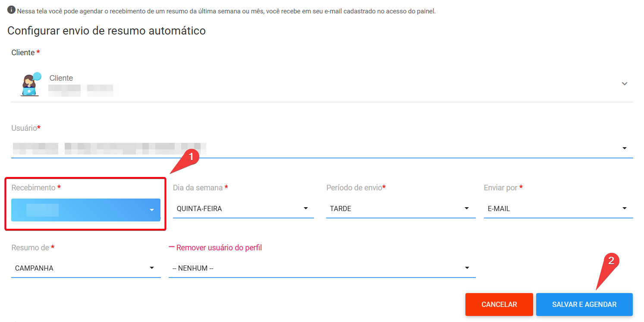
Task: Click the red marker numbered 2
Action: (x=610, y=261)
